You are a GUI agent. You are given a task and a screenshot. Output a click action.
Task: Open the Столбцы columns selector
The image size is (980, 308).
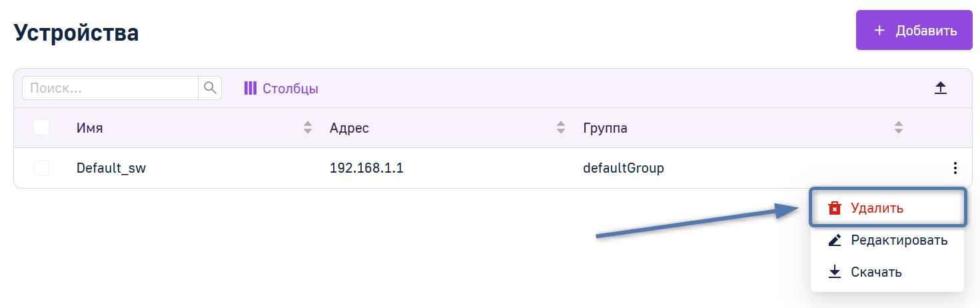281,88
